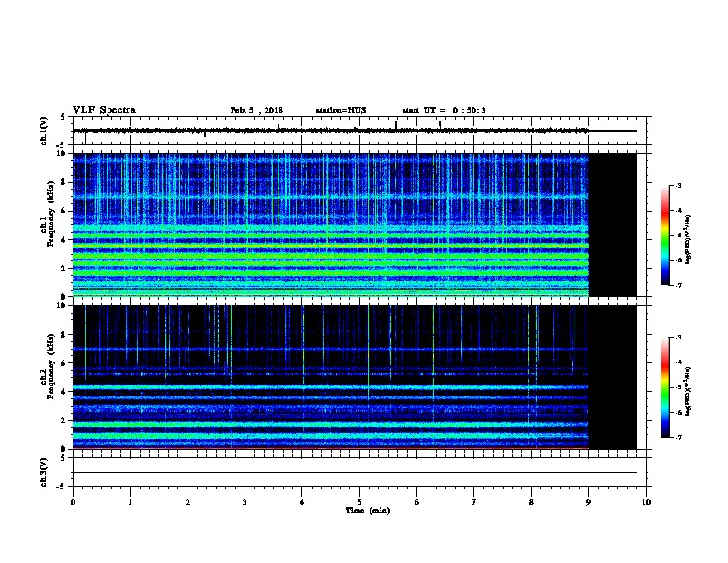
Task: Click the "5" tick of ch.3(V) axis
Action: pos(63,458)
